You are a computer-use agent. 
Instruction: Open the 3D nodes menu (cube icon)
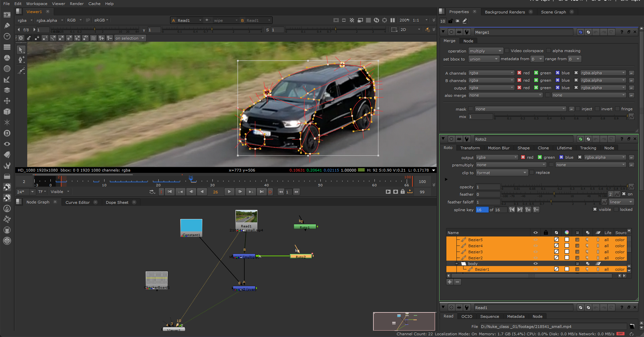(x=7, y=112)
